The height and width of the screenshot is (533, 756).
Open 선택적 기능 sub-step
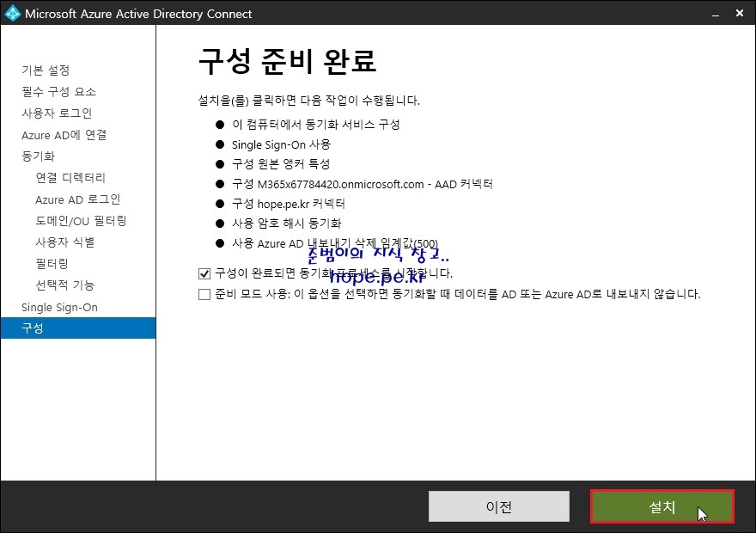pyautogui.click(x=65, y=285)
